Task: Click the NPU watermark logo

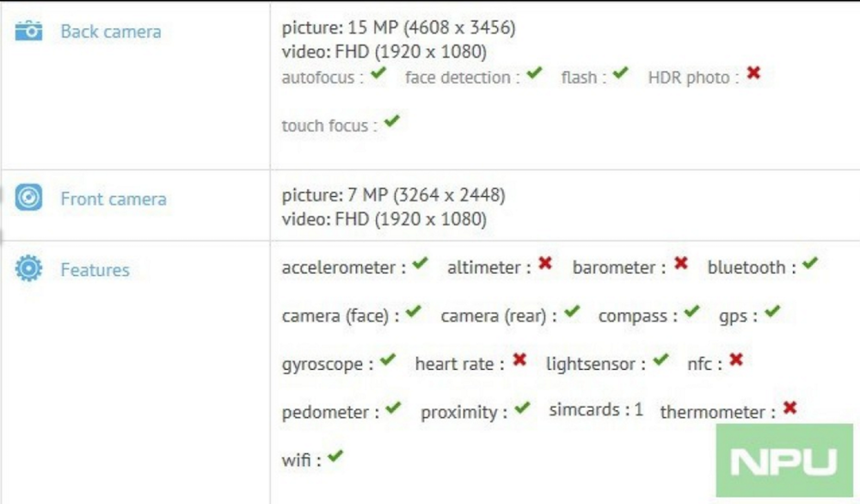Action: click(x=783, y=461)
